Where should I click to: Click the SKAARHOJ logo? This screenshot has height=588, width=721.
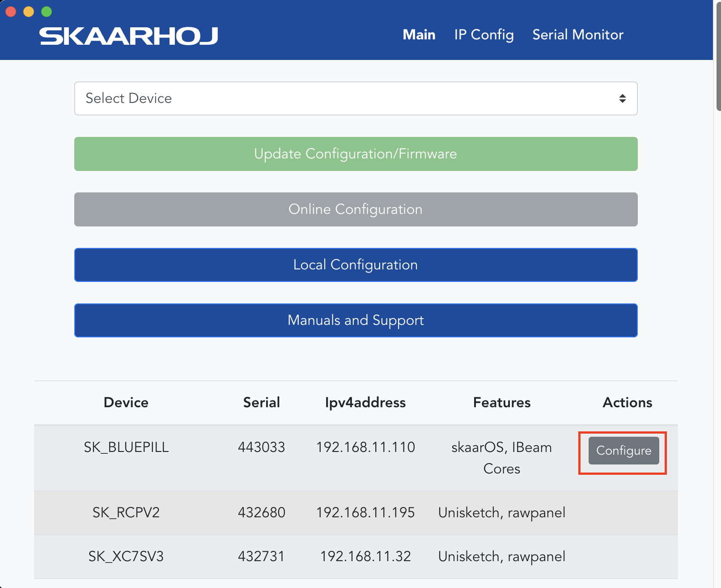click(x=129, y=36)
